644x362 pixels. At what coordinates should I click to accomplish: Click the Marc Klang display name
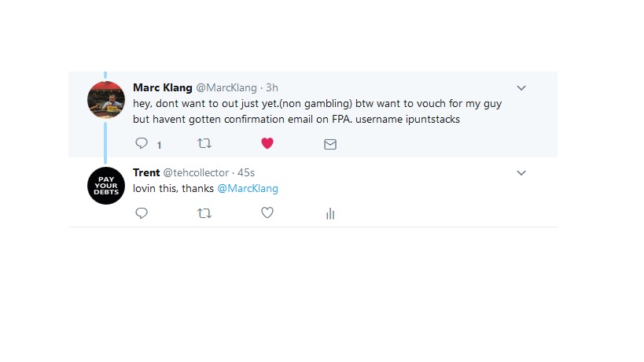[x=163, y=87]
